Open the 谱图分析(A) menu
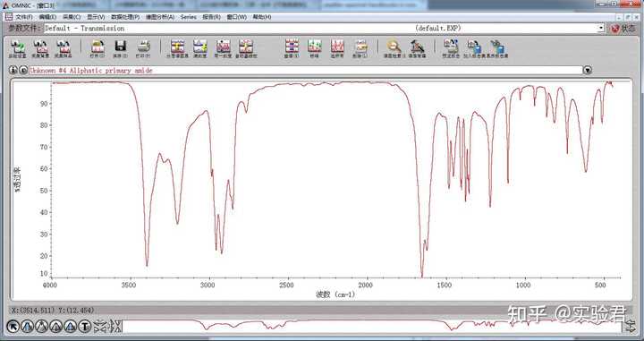Screen dimensions: 644x341 click(x=160, y=17)
